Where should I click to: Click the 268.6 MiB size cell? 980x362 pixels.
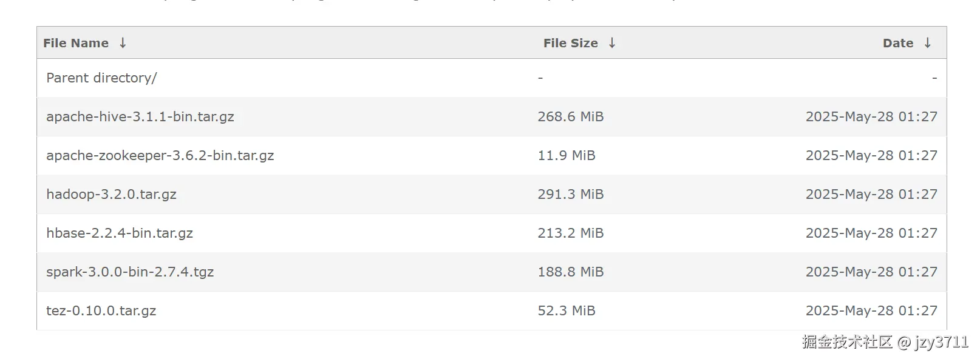point(570,117)
